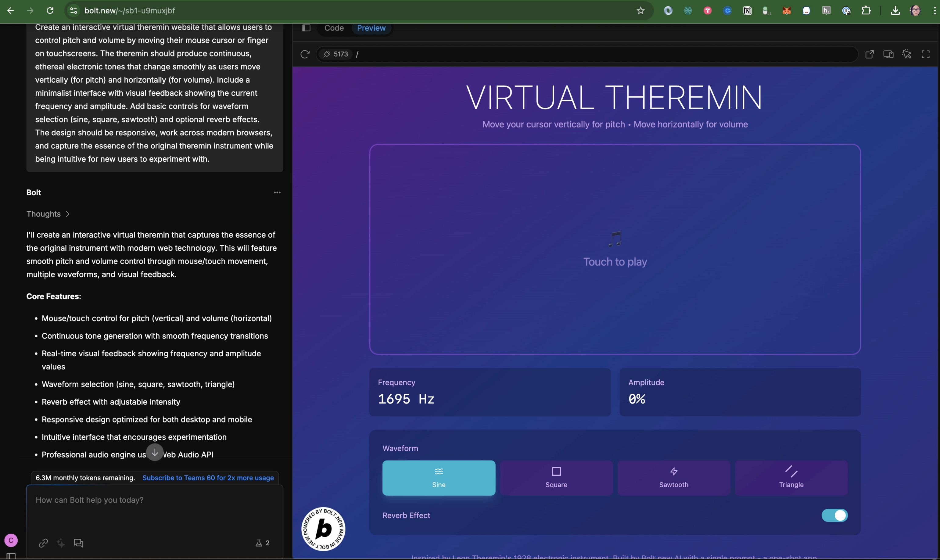Screen dimensions: 940x560
Task: Open the port 5173 selector
Action: click(335, 54)
